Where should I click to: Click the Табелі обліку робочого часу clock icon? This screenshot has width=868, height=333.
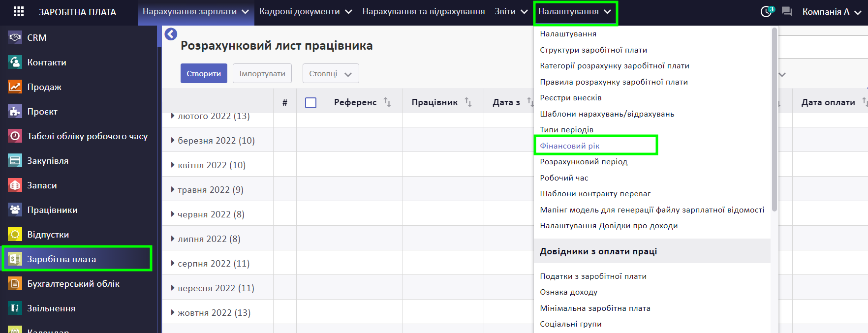tap(15, 136)
